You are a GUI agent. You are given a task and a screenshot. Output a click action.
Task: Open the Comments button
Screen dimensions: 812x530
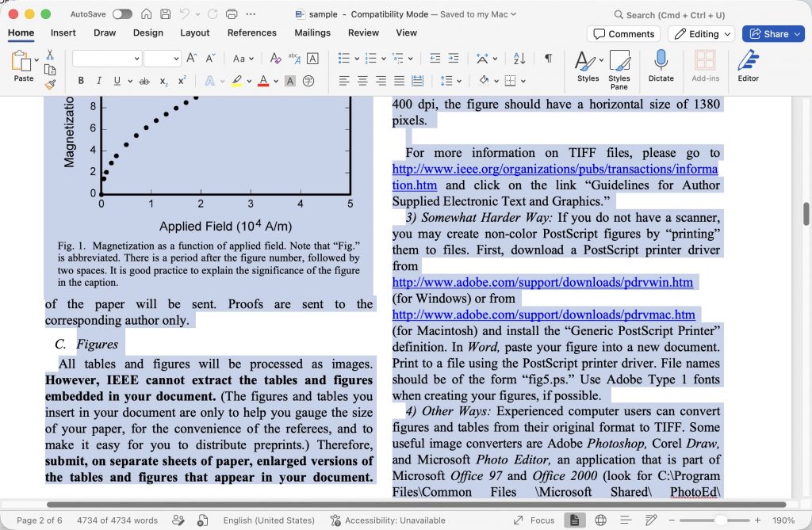(623, 33)
